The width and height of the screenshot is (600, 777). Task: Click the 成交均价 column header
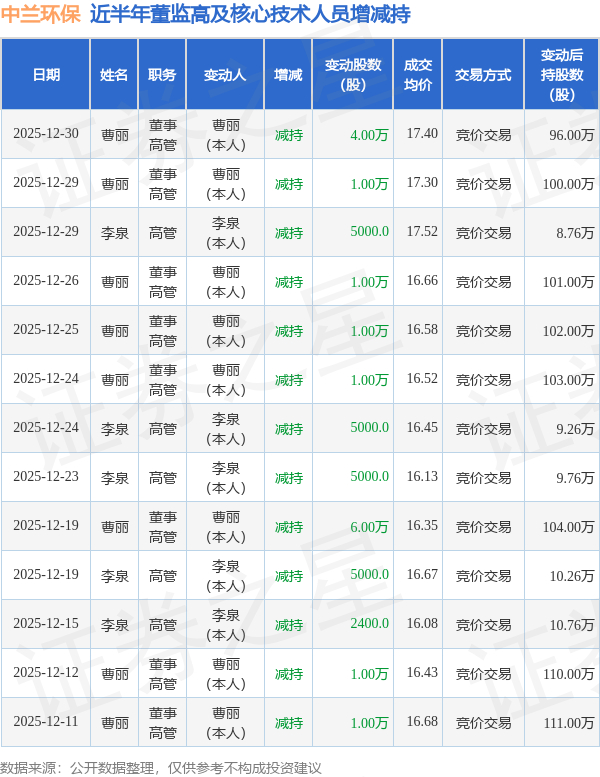tap(418, 74)
